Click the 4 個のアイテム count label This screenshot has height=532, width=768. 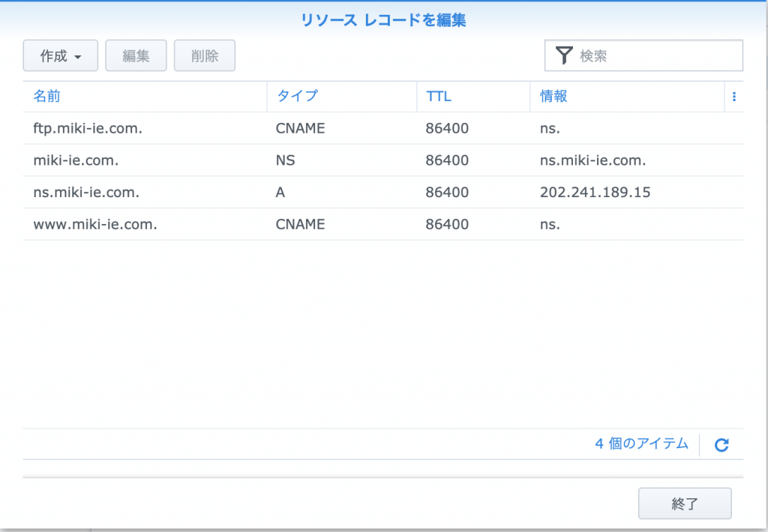coord(641,444)
